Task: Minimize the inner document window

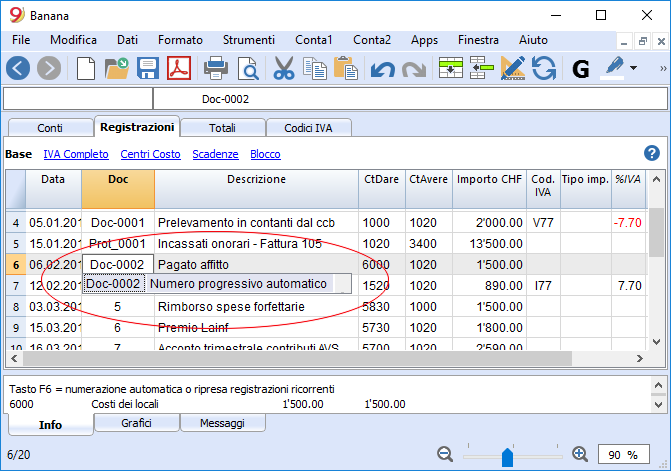Action: pyautogui.click(x=624, y=41)
